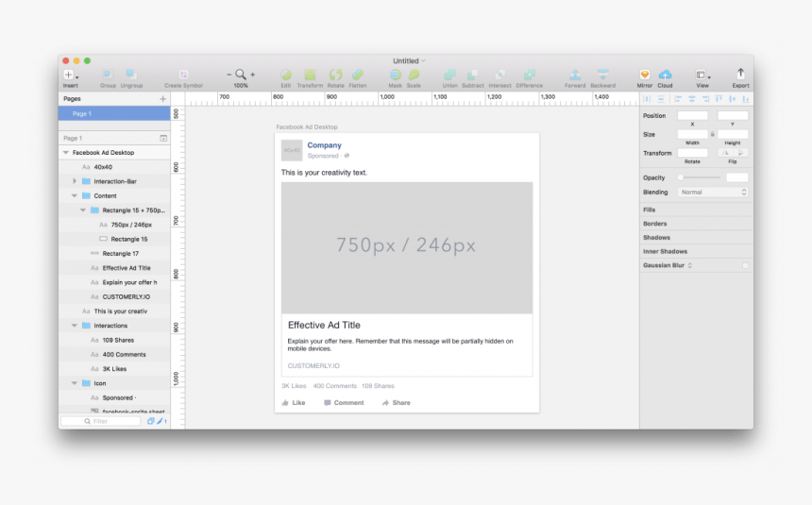This screenshot has height=505, width=812.
Task: Expand the Interaction-Bar group
Action: (75, 181)
